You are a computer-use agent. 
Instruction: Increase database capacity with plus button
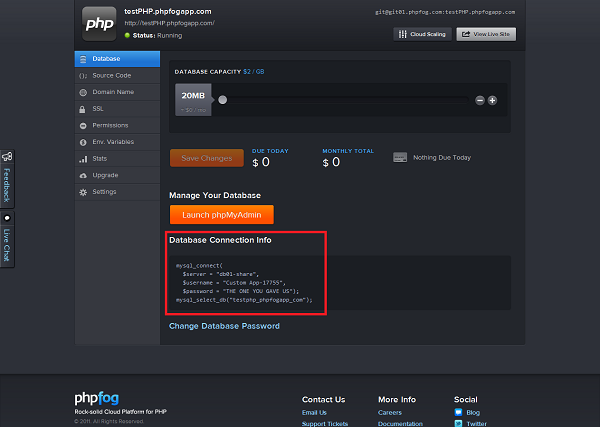pyautogui.click(x=492, y=101)
